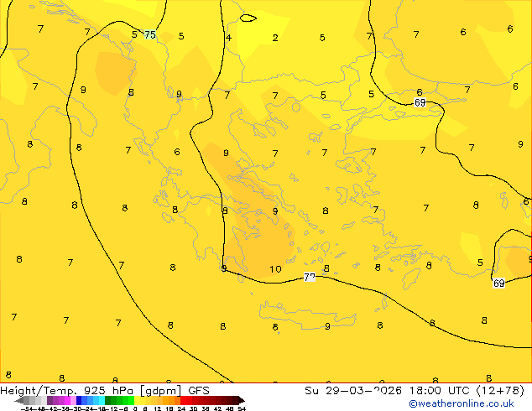Image resolution: width=532 pixels, height=411 pixels.
Task: Select the cyan legend swatch
Action: [102, 400]
